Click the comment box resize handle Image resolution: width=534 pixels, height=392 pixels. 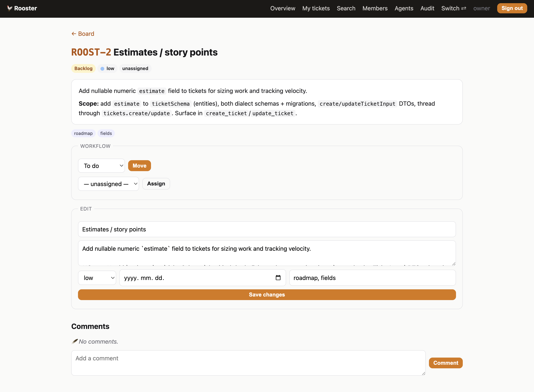pyautogui.click(x=423, y=373)
